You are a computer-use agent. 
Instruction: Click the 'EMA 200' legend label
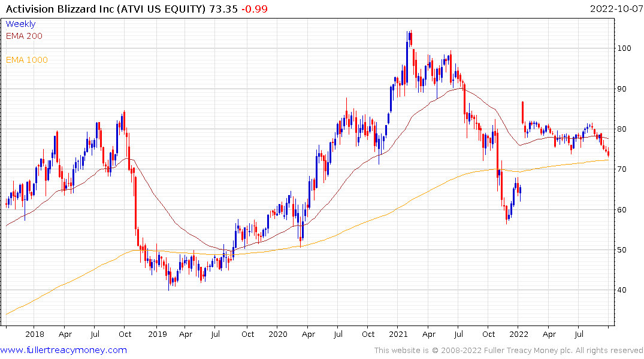coord(24,36)
